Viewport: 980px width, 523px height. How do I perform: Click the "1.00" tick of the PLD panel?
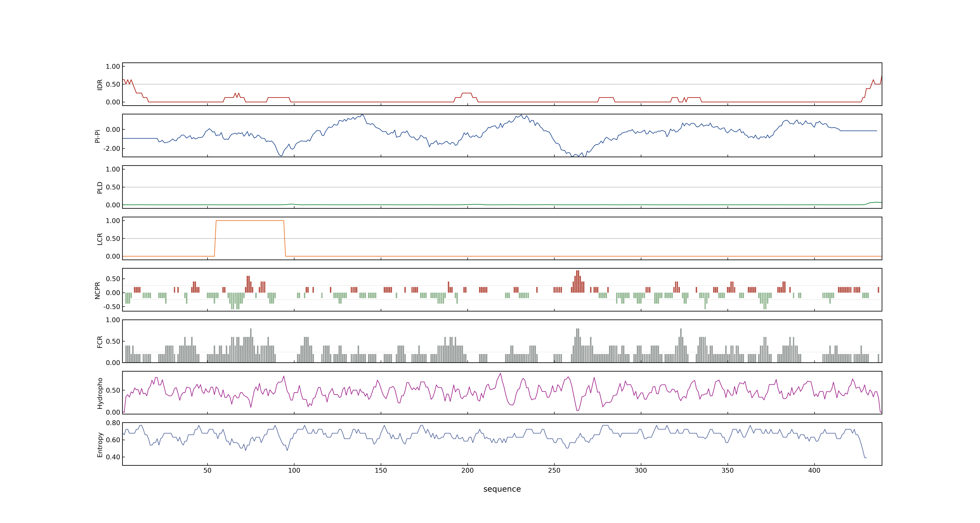coord(113,169)
